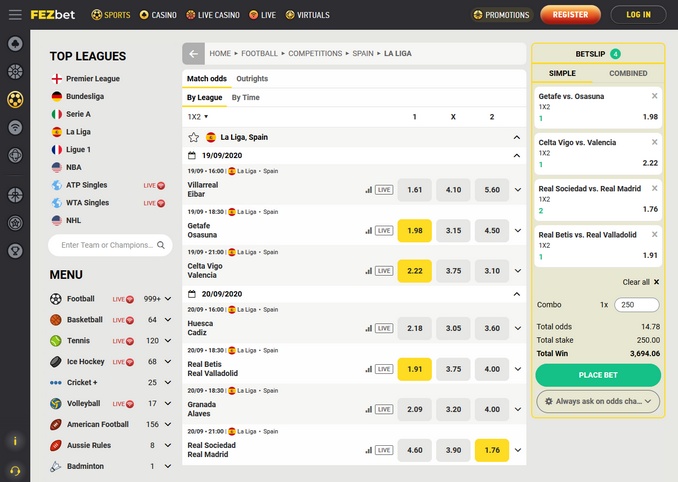Open the LIVE top menu

pos(262,15)
